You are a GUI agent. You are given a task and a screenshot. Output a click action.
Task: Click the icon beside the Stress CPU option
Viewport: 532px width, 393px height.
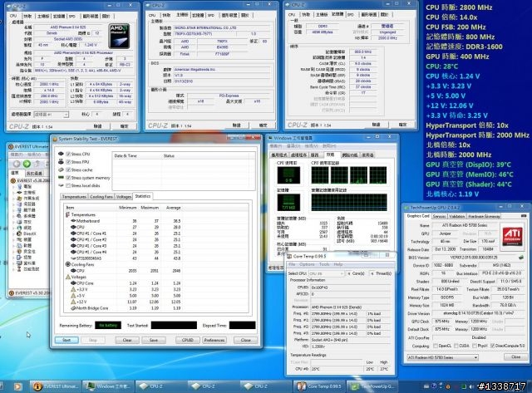[61, 154]
